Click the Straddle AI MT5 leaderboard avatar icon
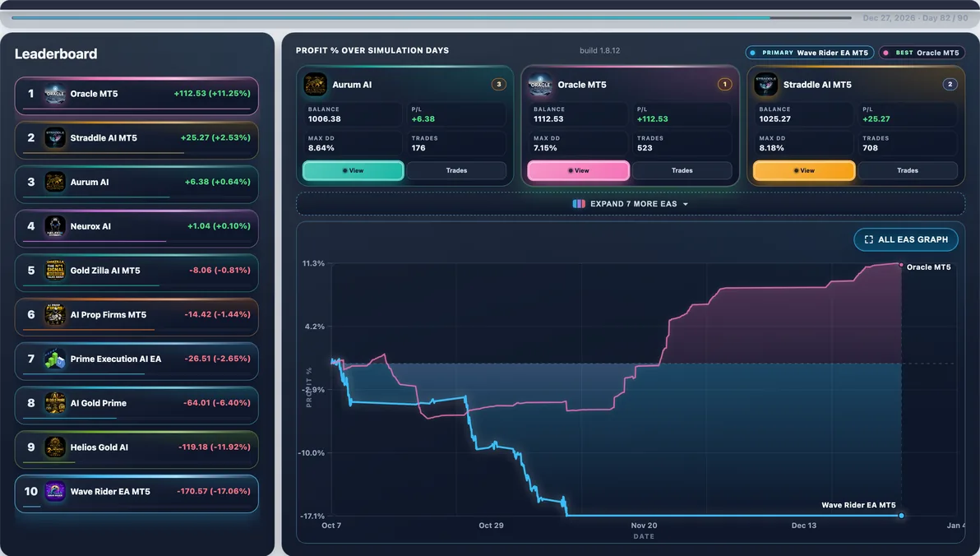This screenshot has width=980, height=556. click(x=55, y=137)
